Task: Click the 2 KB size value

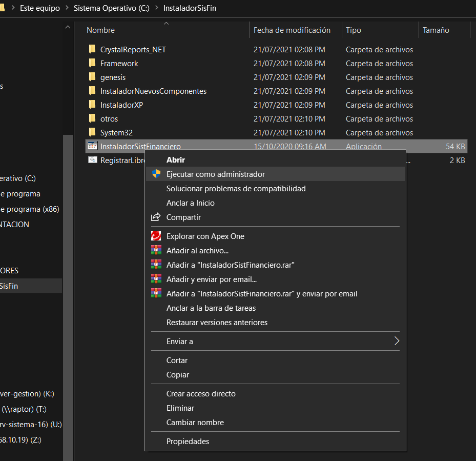Action: pyautogui.click(x=457, y=160)
